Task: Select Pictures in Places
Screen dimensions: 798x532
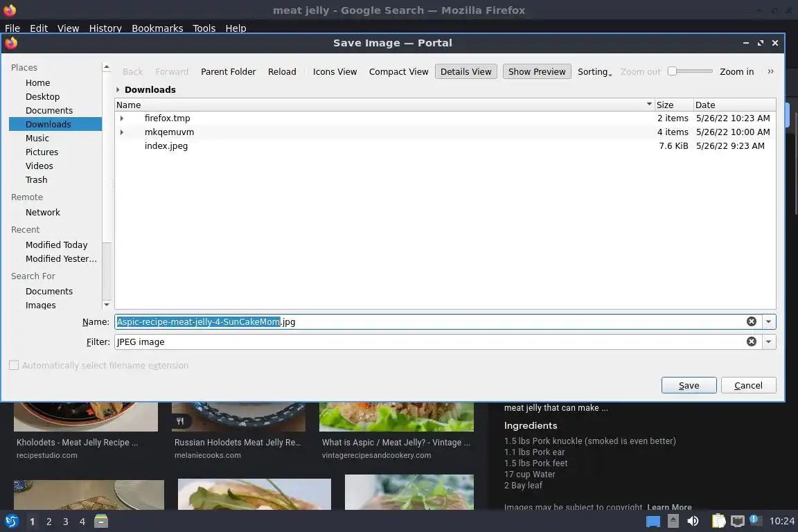Action: tap(42, 152)
